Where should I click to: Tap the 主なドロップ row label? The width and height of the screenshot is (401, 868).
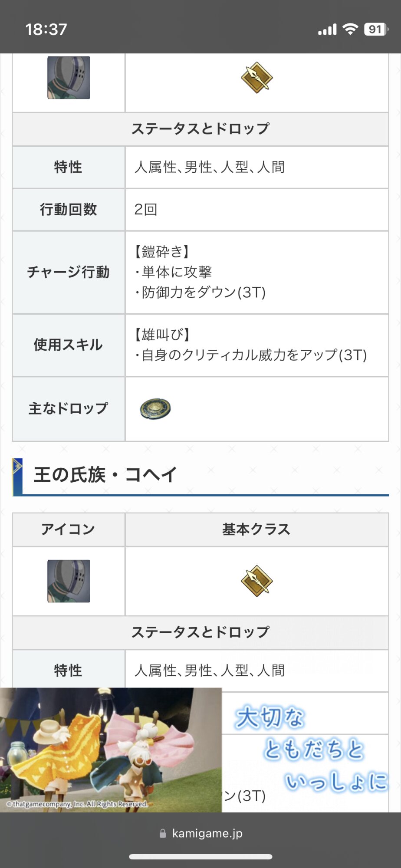[x=69, y=408]
